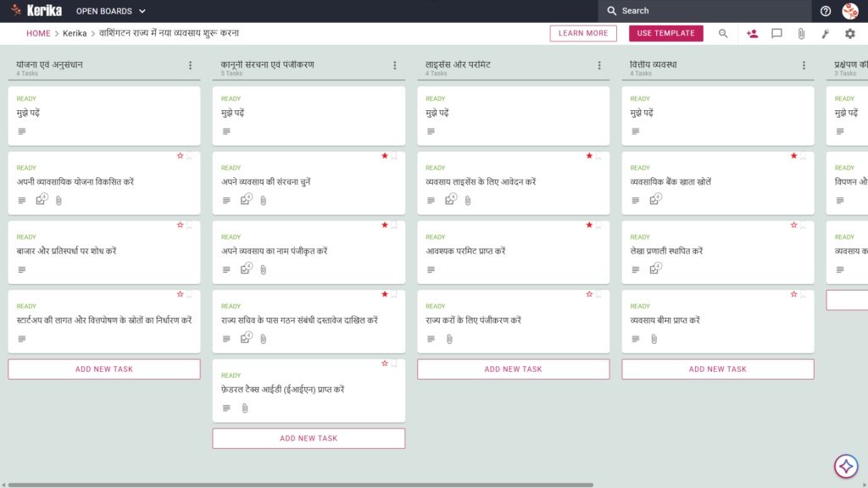The height and width of the screenshot is (488, 868).
Task: Open the लेखा प्रणाली स्थापित करें card
Action: (x=717, y=252)
